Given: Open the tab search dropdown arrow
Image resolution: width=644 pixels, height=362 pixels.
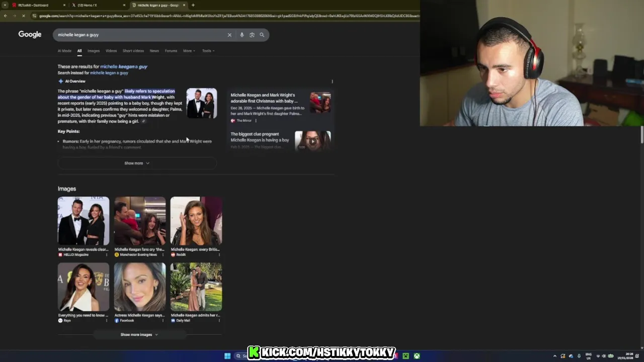Looking at the screenshot, I should (x=5, y=5).
